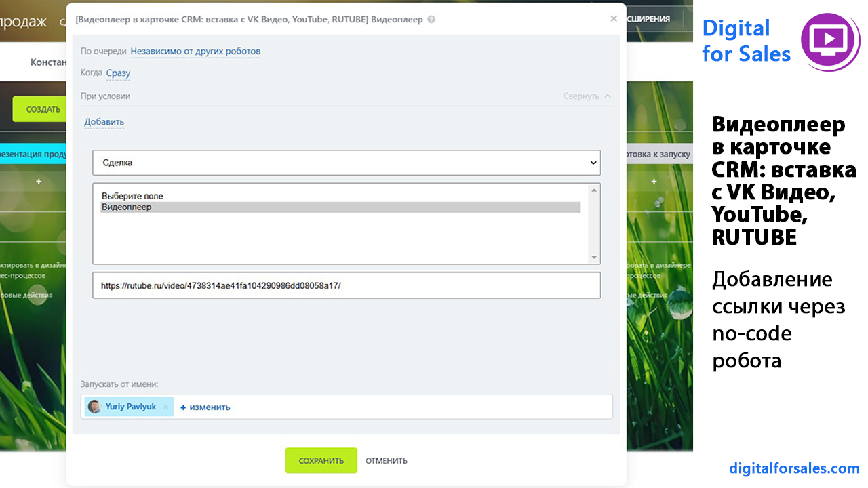
Task: Change the Независимо от других роботов queue option
Action: (x=195, y=51)
